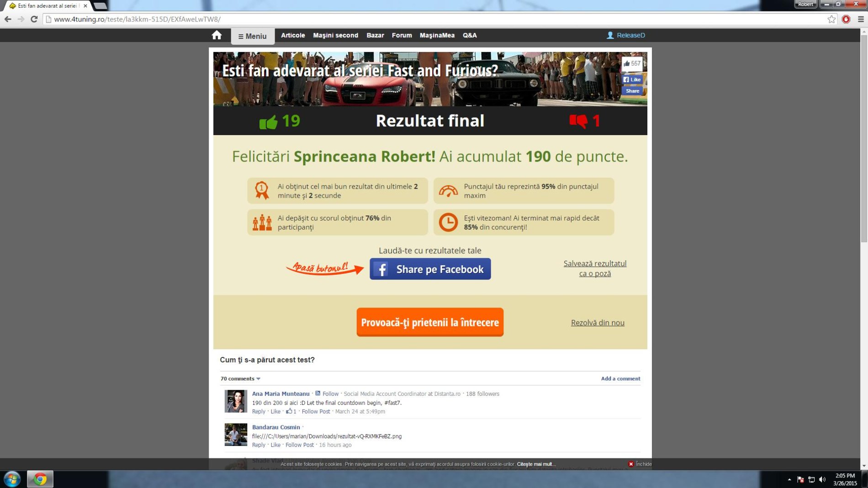Open Mașini second section
868x488 pixels.
click(335, 35)
